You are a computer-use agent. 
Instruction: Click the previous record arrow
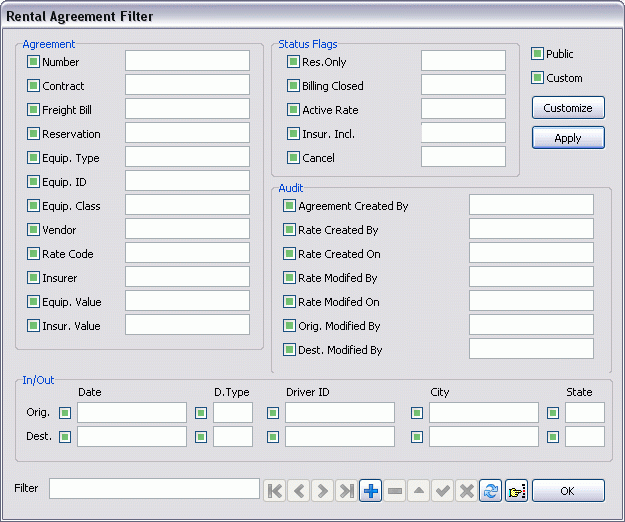pos(298,491)
